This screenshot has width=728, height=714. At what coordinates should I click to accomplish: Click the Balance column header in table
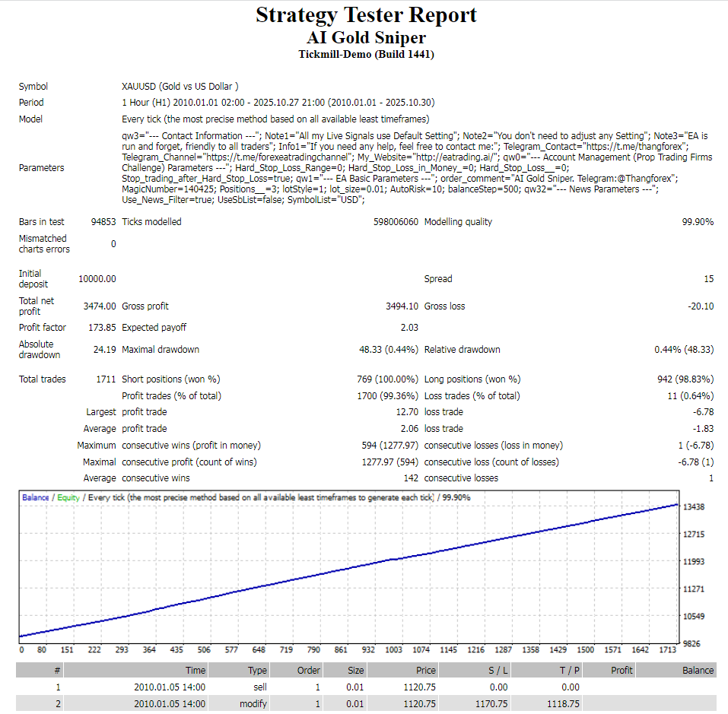click(x=698, y=670)
